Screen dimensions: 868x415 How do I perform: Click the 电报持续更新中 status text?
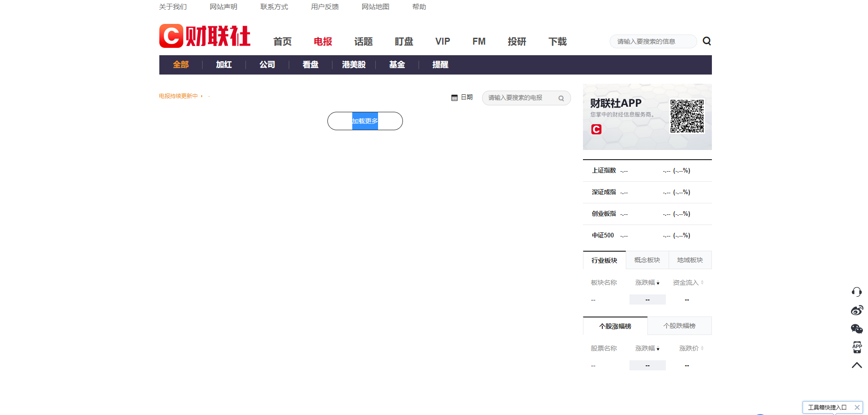coord(178,96)
